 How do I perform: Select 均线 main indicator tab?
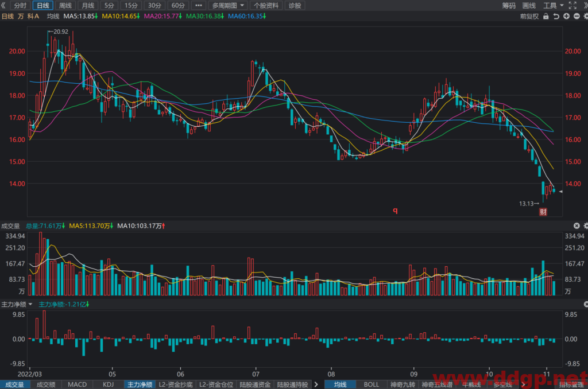[x=340, y=384]
